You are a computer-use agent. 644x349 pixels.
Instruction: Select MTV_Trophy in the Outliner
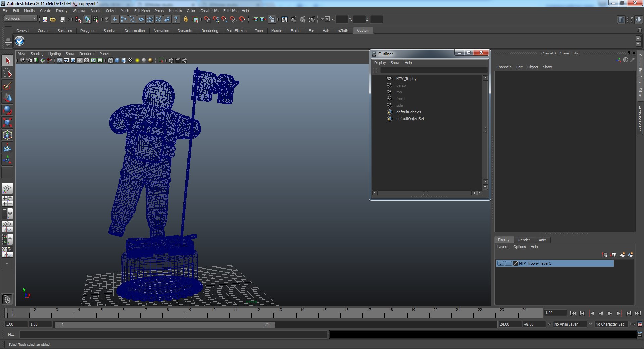[406, 79]
